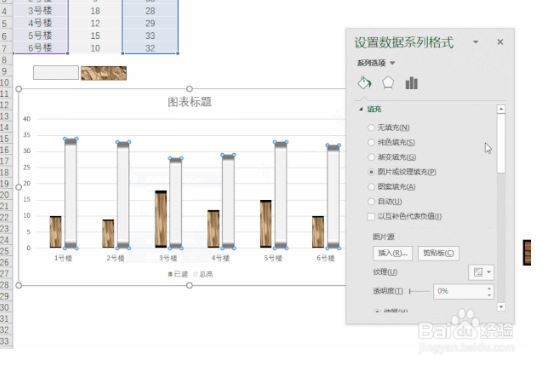Select the 自动(U) radio option
Image resolution: width=546 pixels, height=367 pixels.
pyautogui.click(x=371, y=202)
